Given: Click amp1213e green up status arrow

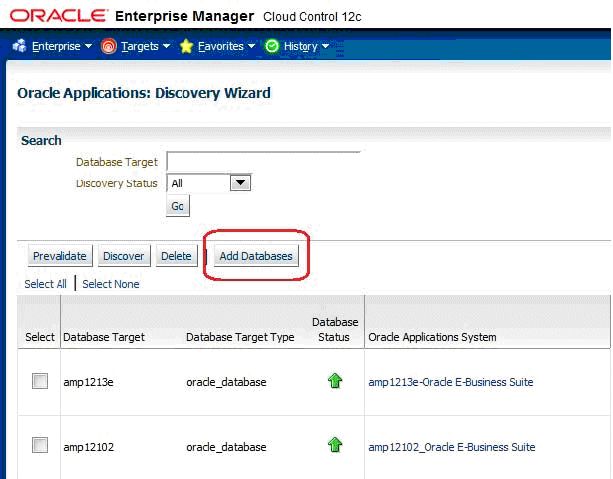Looking at the screenshot, I should click(335, 380).
